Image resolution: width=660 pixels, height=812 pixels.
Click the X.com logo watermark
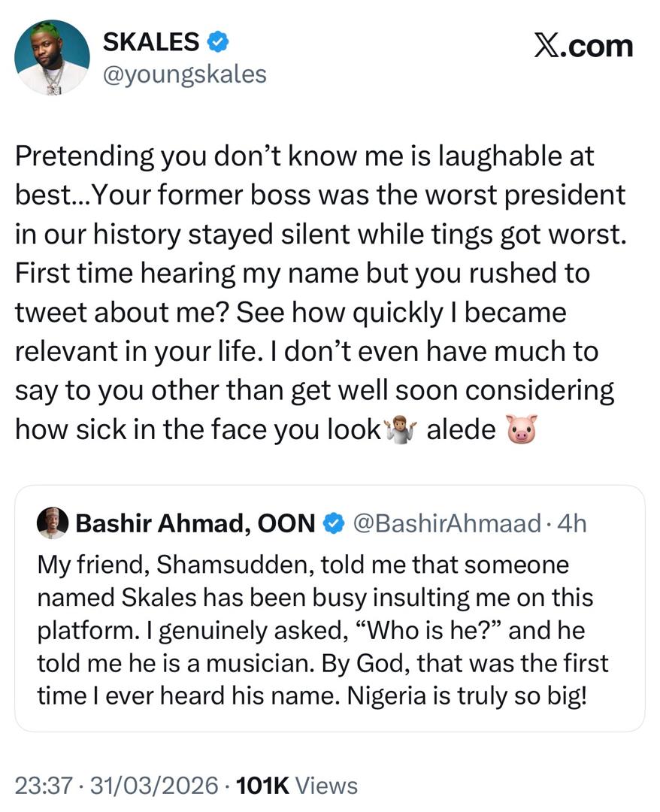point(583,47)
